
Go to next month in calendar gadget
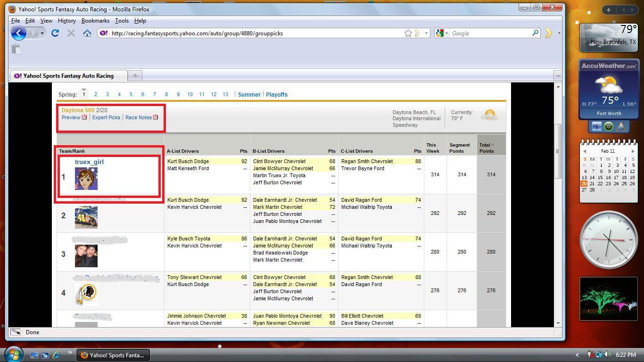click(633, 151)
